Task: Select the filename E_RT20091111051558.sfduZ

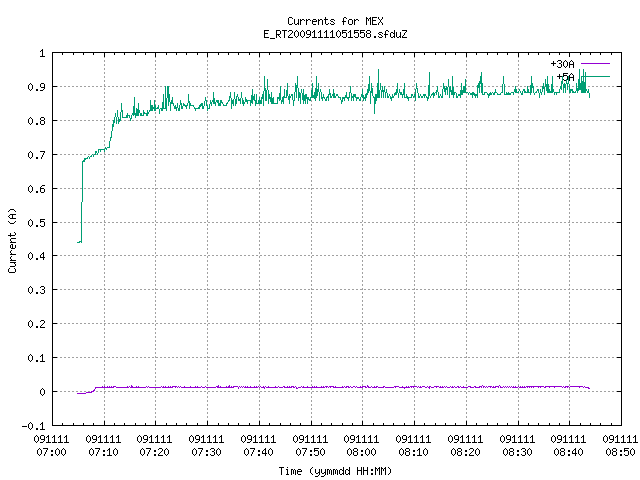Action: (335, 34)
